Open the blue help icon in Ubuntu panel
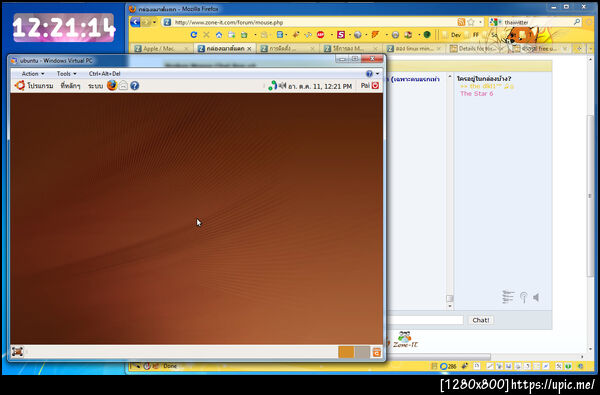The width and height of the screenshot is (600, 395). pyautogui.click(x=134, y=86)
